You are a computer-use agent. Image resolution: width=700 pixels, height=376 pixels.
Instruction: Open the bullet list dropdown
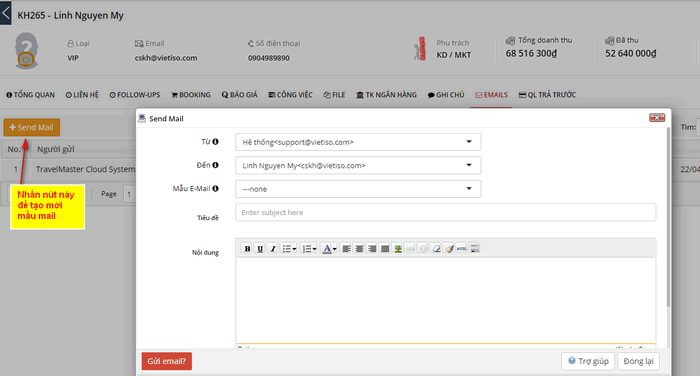tap(288, 249)
